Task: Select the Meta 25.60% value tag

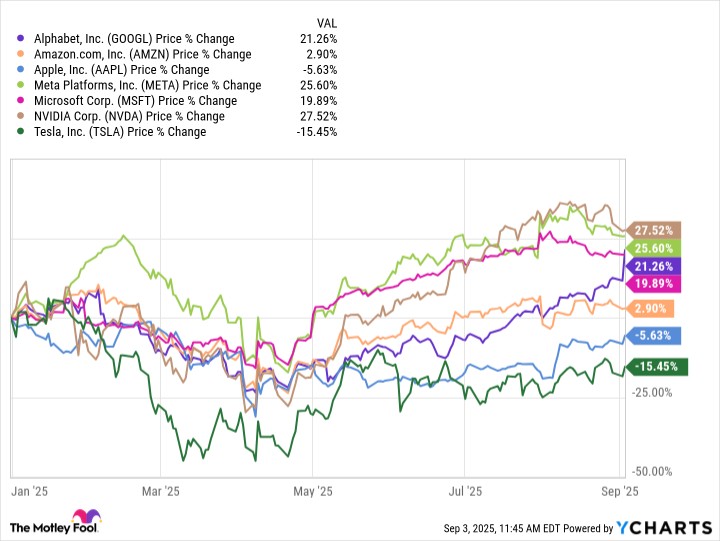Action: tap(652, 248)
